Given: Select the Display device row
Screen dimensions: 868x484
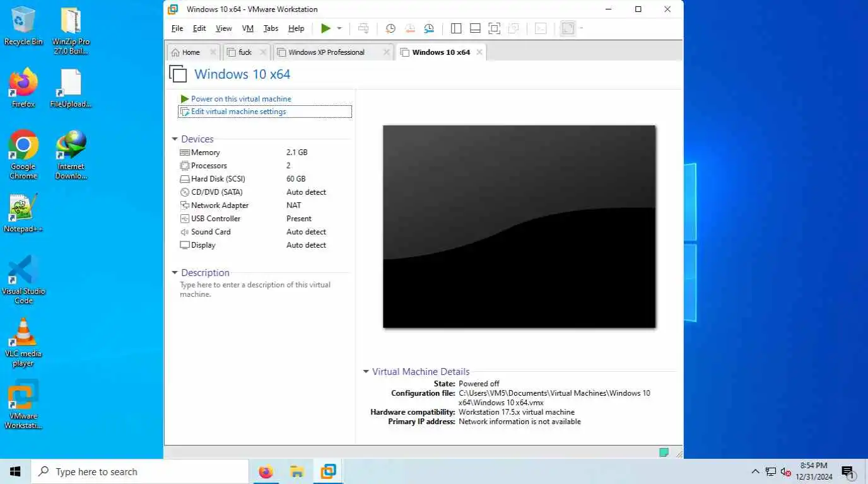Looking at the screenshot, I should [x=264, y=245].
